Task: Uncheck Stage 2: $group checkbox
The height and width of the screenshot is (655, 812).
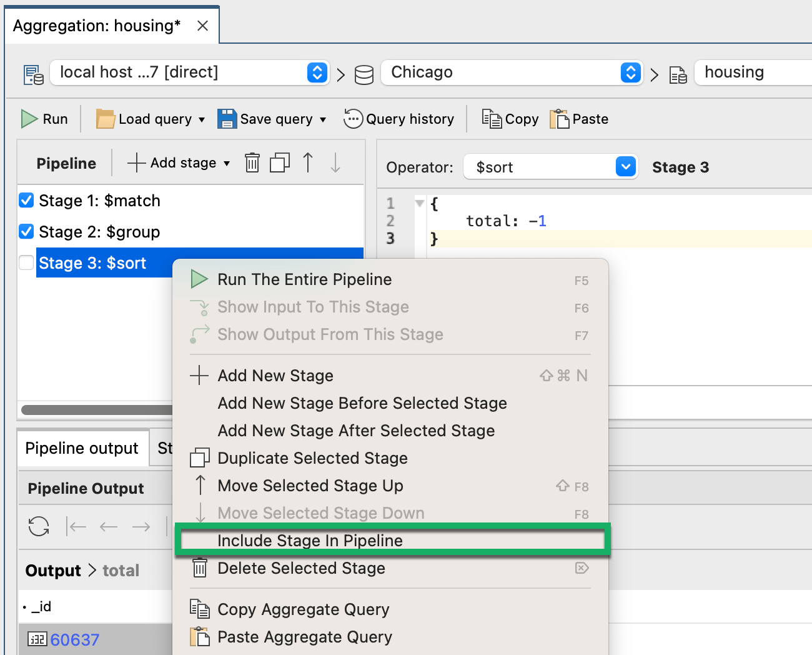Action: (x=26, y=231)
